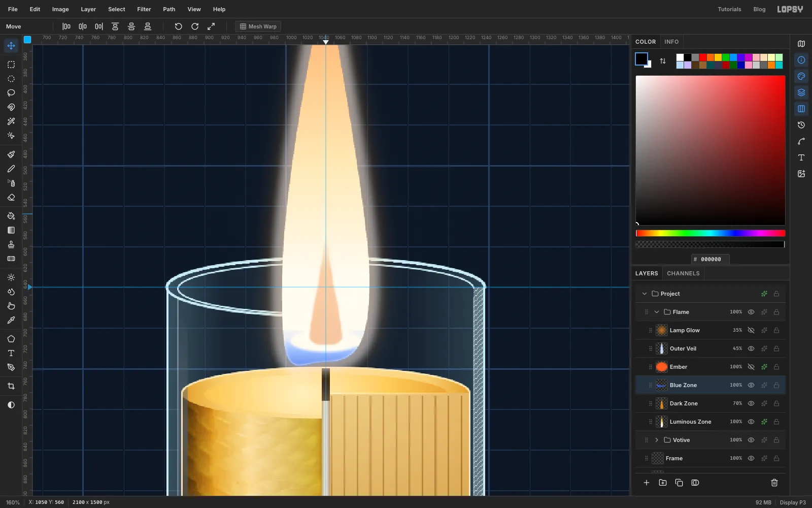Screen dimensions: 812x508
Task: Create a new layer group folder
Action: click(x=663, y=483)
